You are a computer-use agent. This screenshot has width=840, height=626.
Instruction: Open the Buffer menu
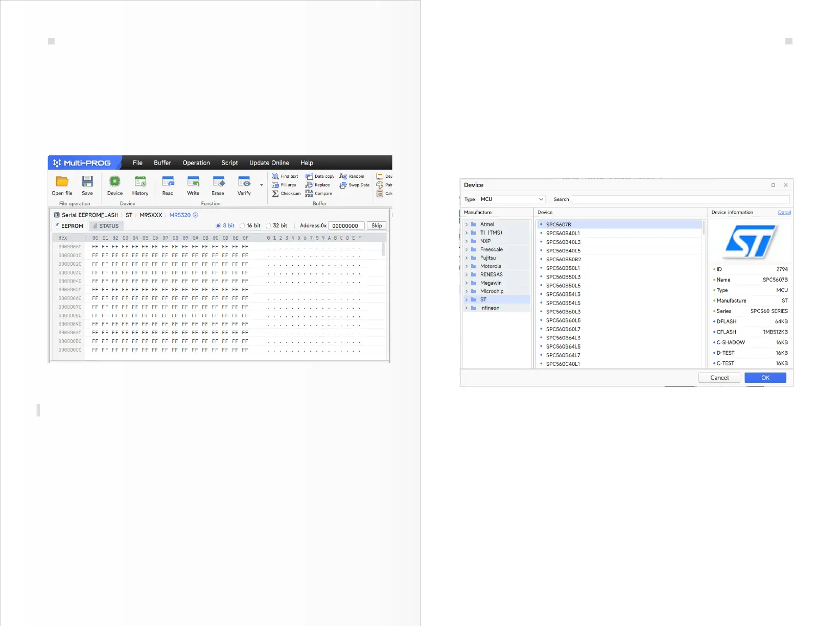(x=162, y=163)
